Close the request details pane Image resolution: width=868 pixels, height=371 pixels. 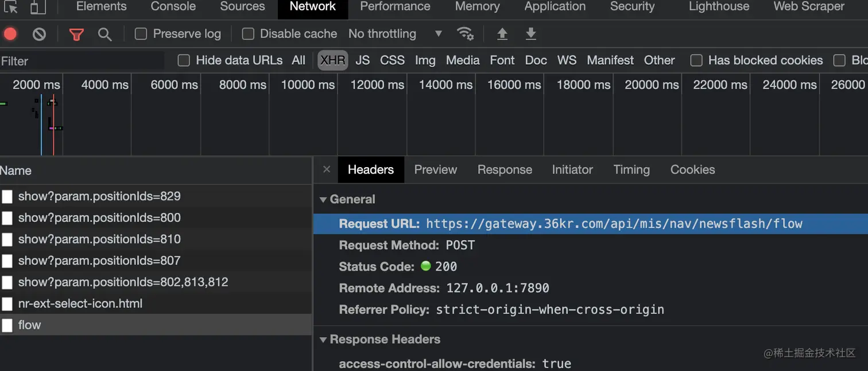327,169
